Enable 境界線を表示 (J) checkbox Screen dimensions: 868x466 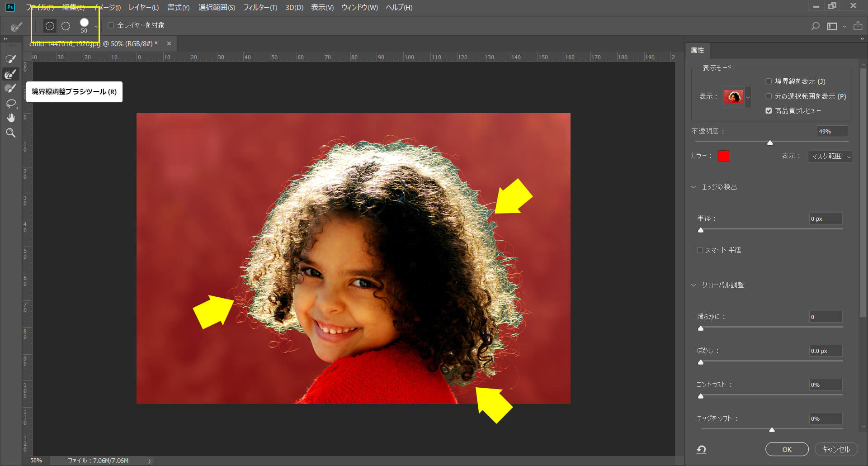pyautogui.click(x=769, y=81)
